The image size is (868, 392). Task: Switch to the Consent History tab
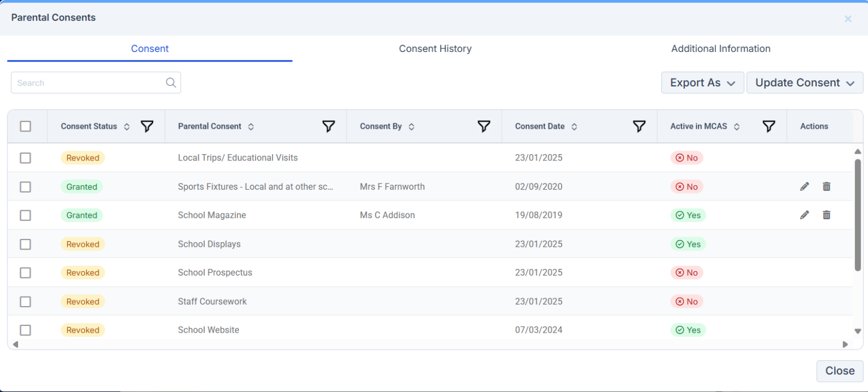click(x=435, y=49)
